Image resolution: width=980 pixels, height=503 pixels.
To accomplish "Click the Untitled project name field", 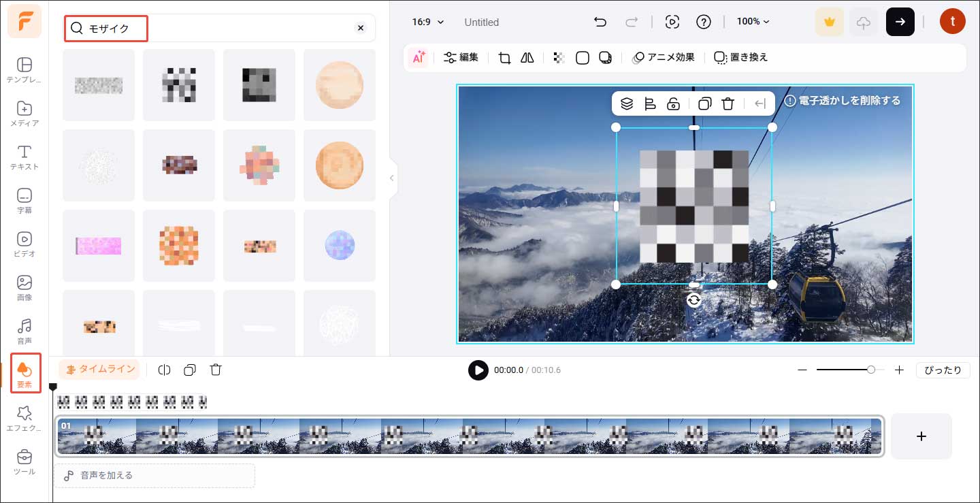I will (x=482, y=22).
